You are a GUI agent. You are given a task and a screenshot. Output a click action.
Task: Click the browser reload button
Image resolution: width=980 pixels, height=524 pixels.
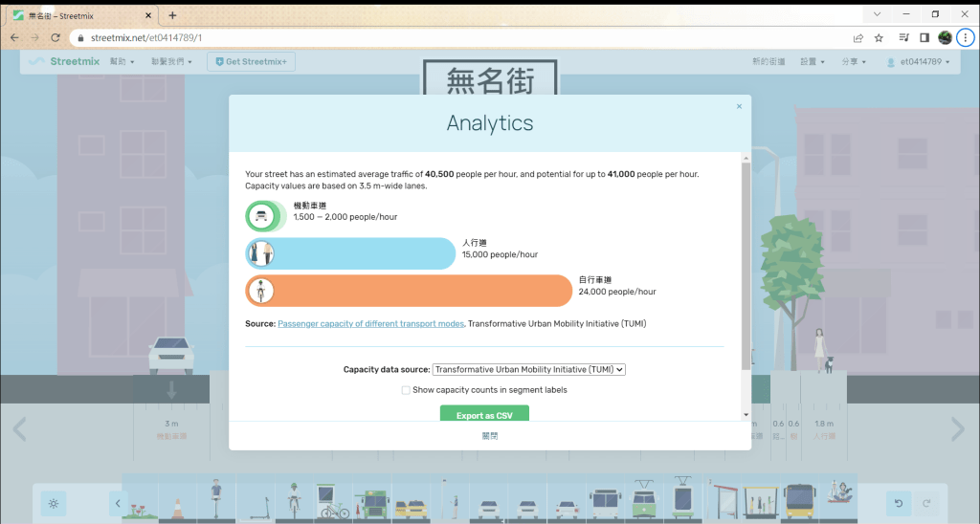55,38
